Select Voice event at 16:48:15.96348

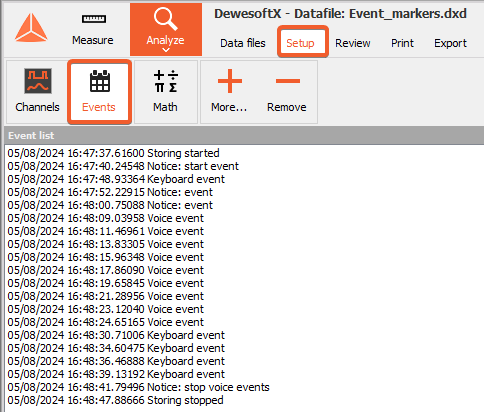point(105,257)
